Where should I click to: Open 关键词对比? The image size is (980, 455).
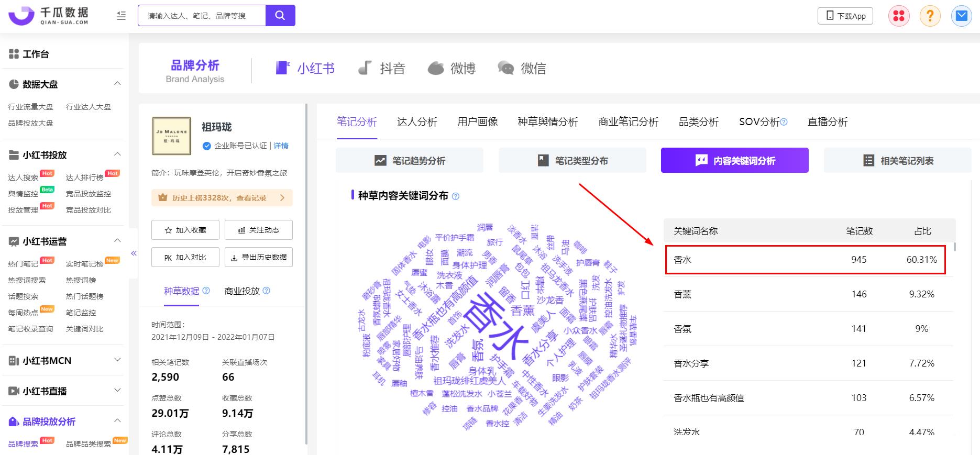pyautogui.click(x=84, y=329)
